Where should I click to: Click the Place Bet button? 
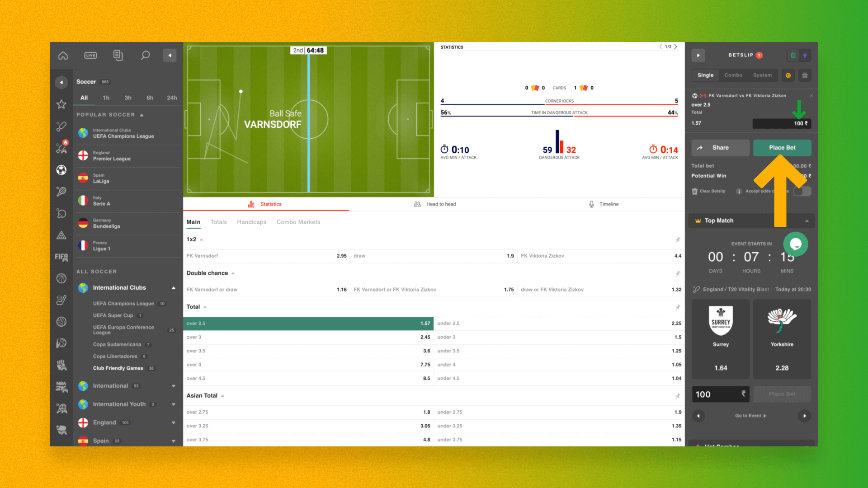click(x=782, y=147)
